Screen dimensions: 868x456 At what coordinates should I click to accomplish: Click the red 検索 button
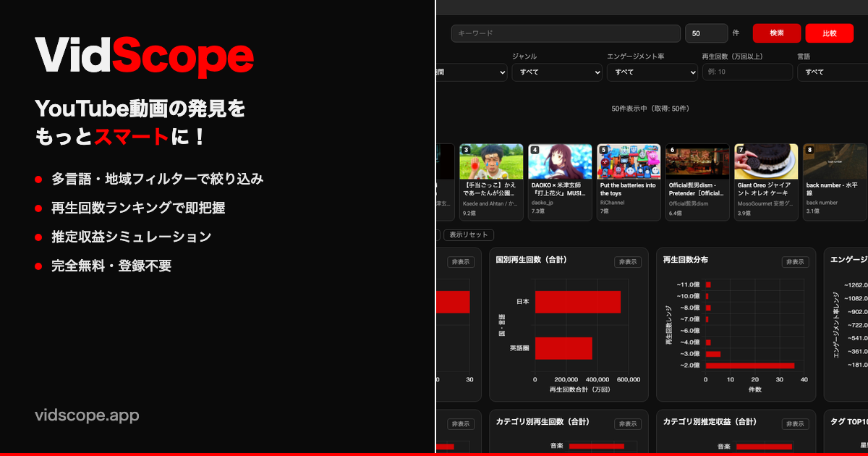(x=777, y=33)
